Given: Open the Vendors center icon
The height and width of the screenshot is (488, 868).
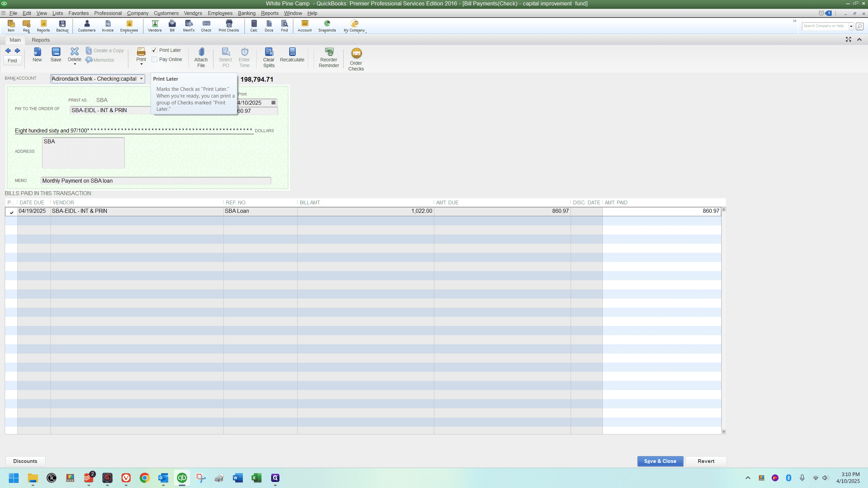Looking at the screenshot, I should [155, 26].
